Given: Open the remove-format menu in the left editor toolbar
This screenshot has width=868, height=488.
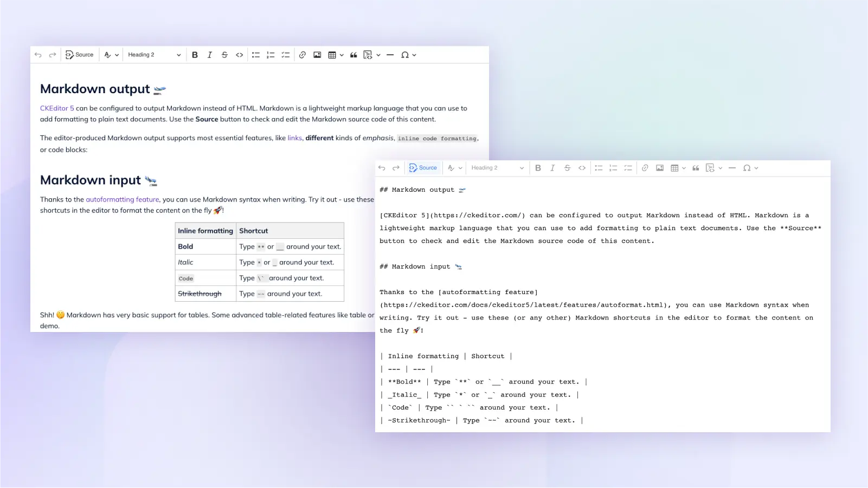Looking at the screenshot, I should pos(111,55).
